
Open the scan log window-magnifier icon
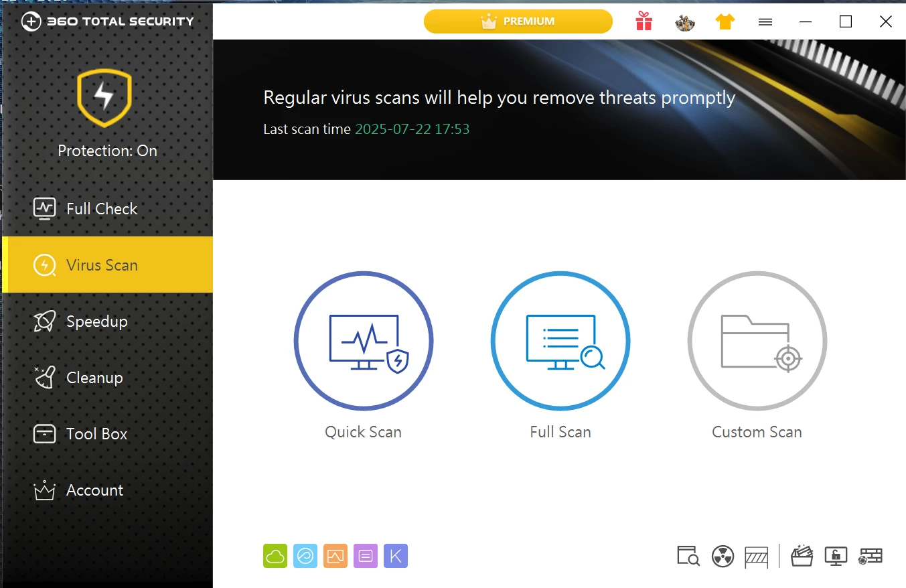tap(688, 556)
